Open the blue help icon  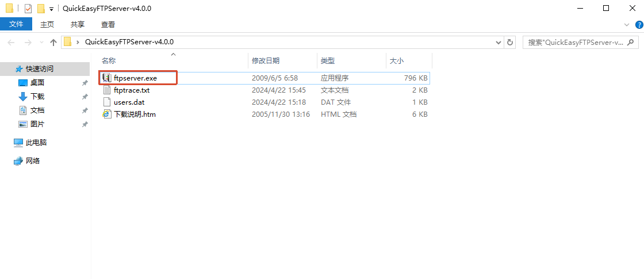pos(639,25)
